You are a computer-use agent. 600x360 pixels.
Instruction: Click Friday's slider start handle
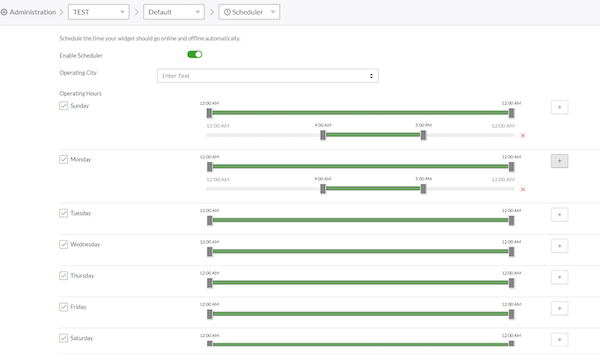[x=210, y=314]
